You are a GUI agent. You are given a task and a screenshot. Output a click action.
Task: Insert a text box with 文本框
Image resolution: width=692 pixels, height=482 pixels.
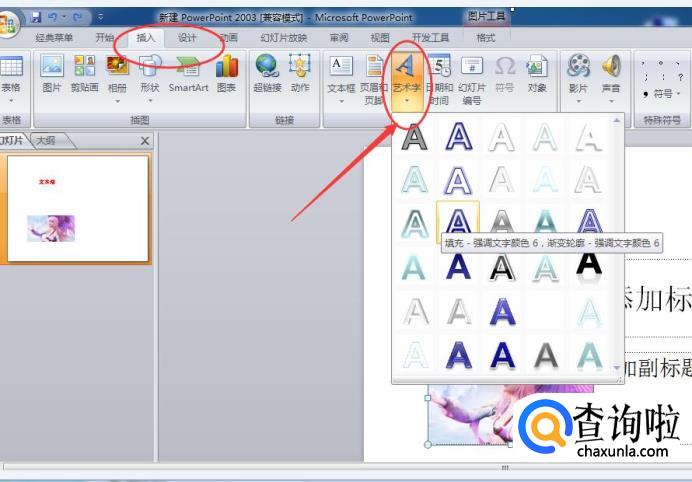(x=341, y=73)
